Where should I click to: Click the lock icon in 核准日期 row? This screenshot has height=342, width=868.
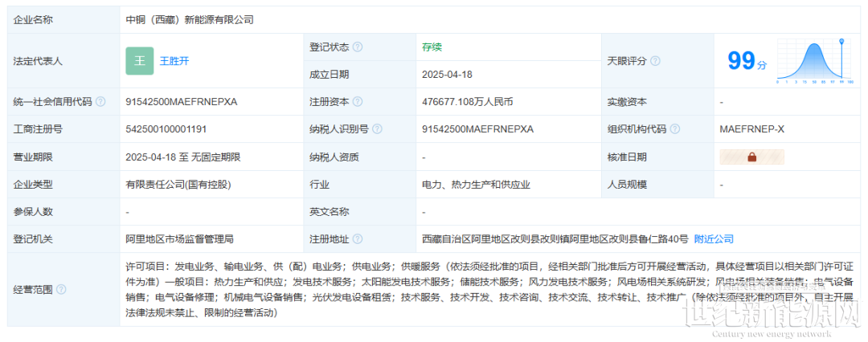click(x=751, y=157)
